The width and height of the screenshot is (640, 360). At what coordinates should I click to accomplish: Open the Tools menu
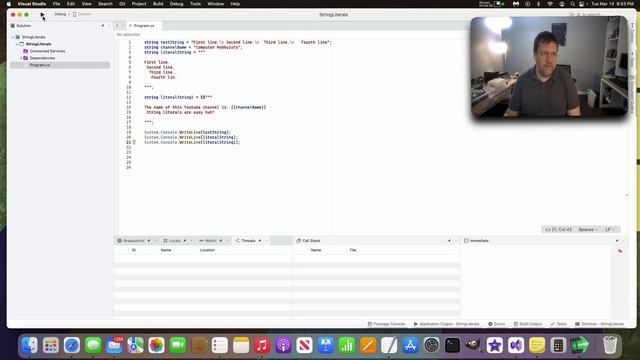[196, 4]
